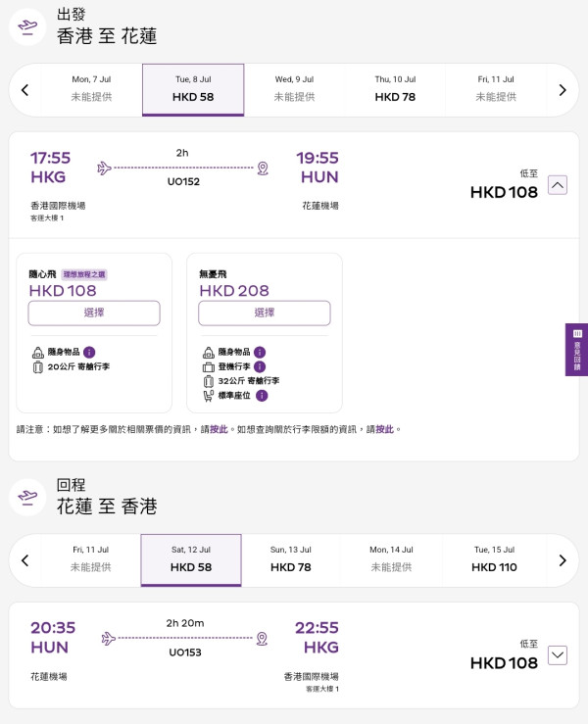The width and height of the screenshot is (588, 724).
Task: Show later return dates with right arrow
Action: [x=563, y=560]
